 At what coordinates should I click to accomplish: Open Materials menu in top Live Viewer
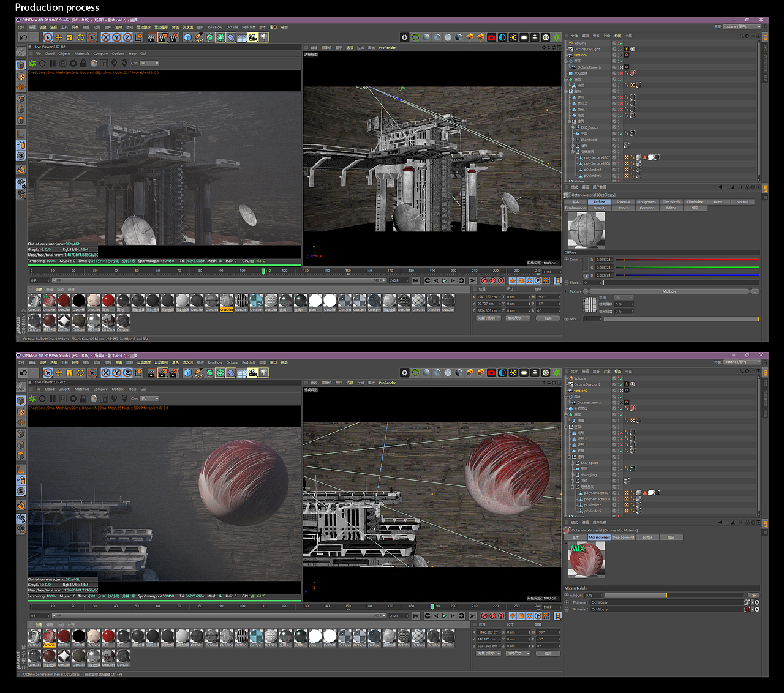[82, 53]
